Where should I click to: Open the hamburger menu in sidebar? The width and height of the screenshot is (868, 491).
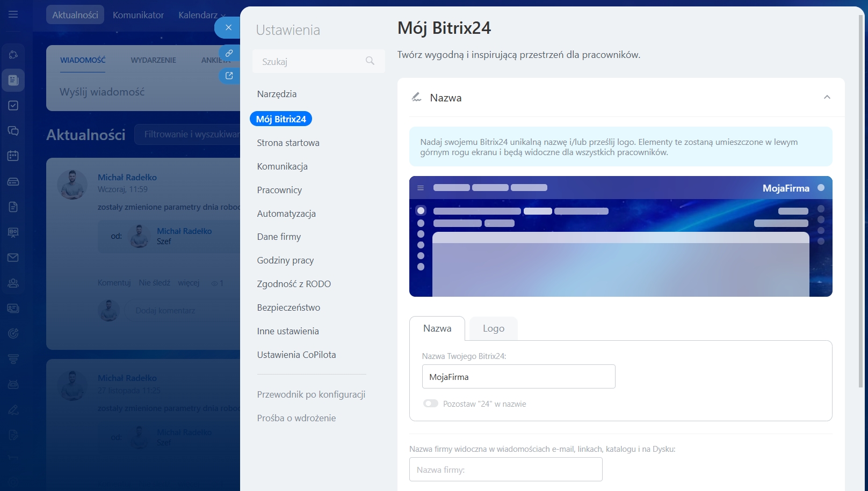tap(13, 14)
